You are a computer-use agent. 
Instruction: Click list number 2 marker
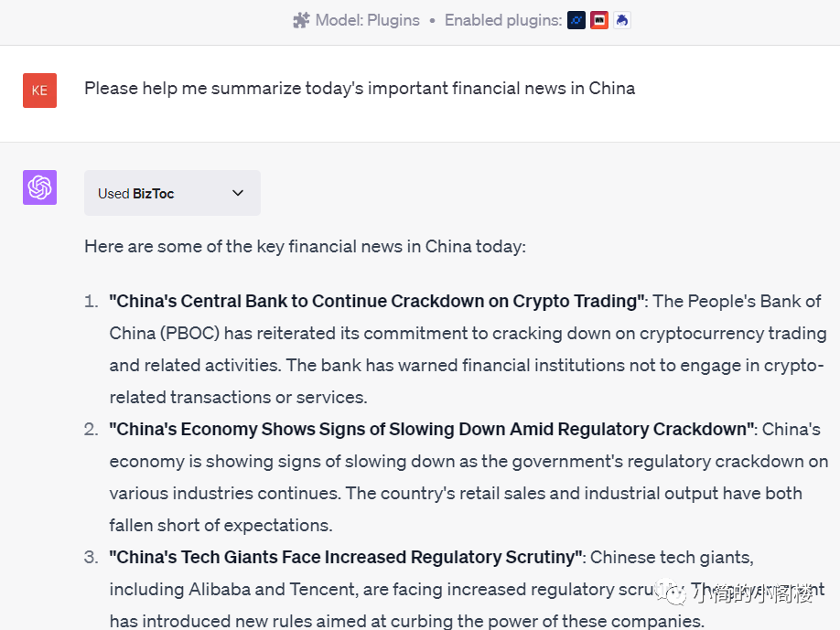(x=91, y=430)
